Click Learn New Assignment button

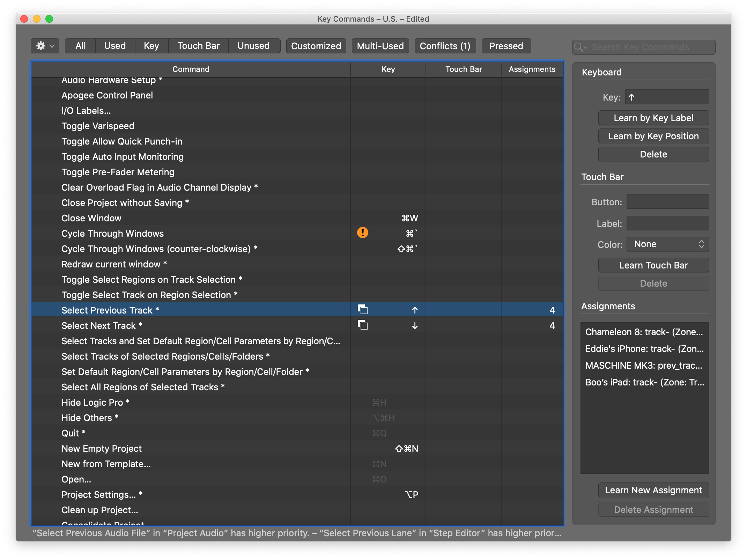[x=653, y=490]
